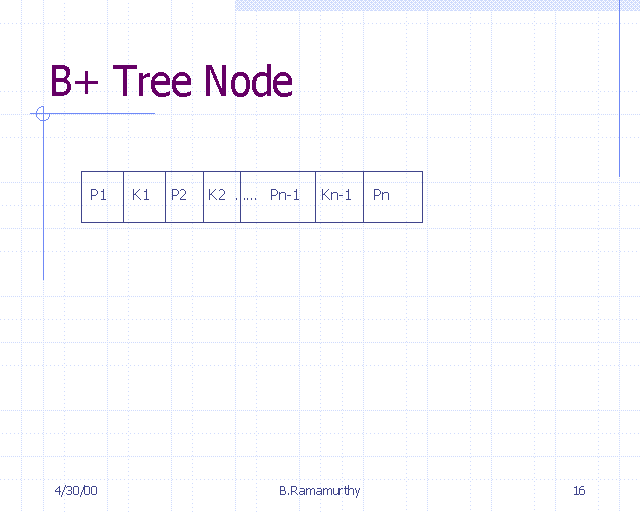
Task: Select the K2 key cell
Action: click(x=219, y=196)
